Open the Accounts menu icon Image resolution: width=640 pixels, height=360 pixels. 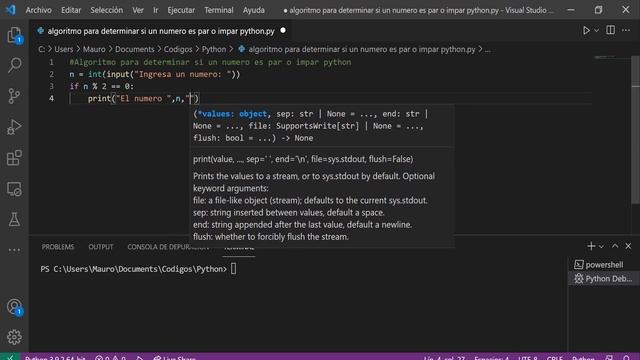pos(14,307)
